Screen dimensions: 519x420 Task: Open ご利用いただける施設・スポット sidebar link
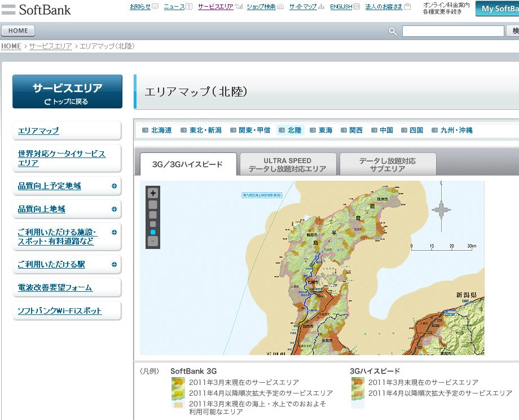point(57,237)
